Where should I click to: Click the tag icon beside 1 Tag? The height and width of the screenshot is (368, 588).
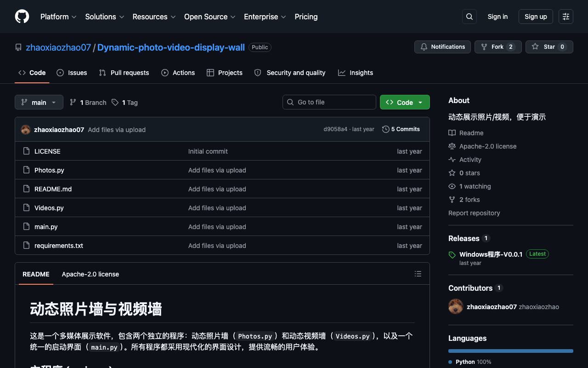pyautogui.click(x=115, y=102)
